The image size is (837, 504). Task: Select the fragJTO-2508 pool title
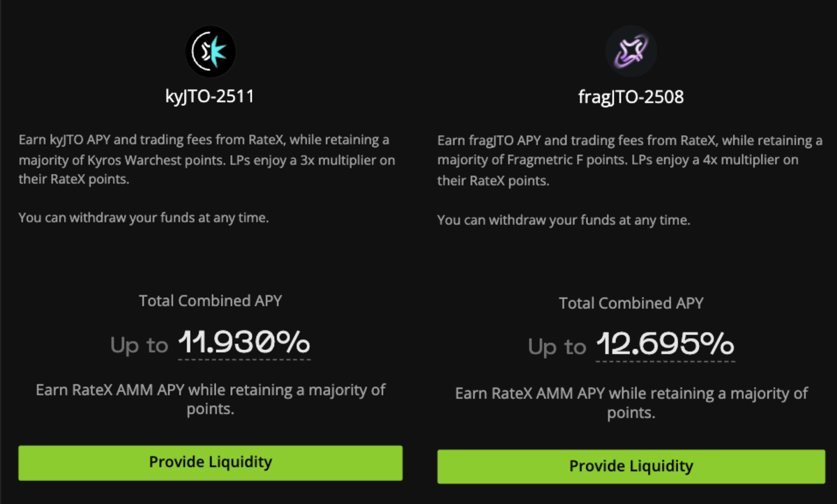(x=631, y=98)
